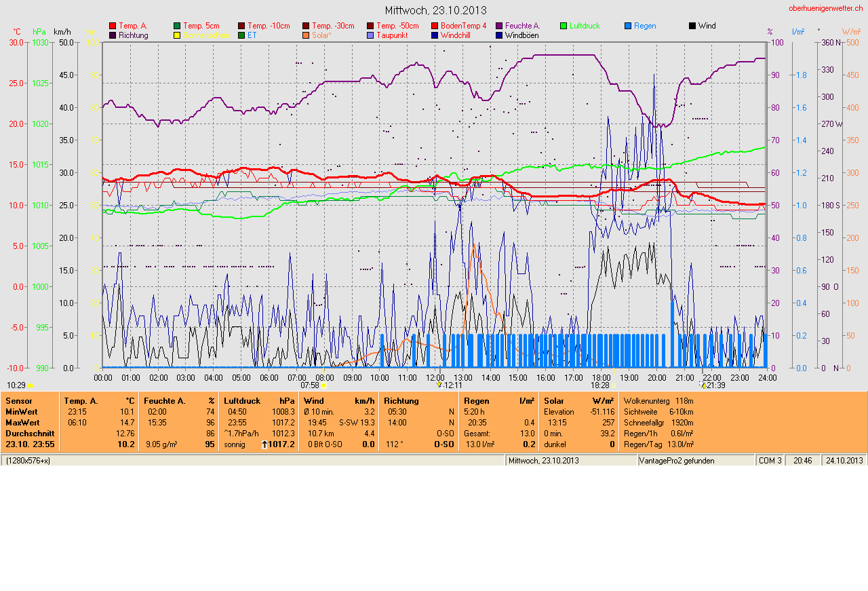Click the sunset marker at 18:28
This screenshot has height=591, width=868.
pyautogui.click(x=614, y=385)
